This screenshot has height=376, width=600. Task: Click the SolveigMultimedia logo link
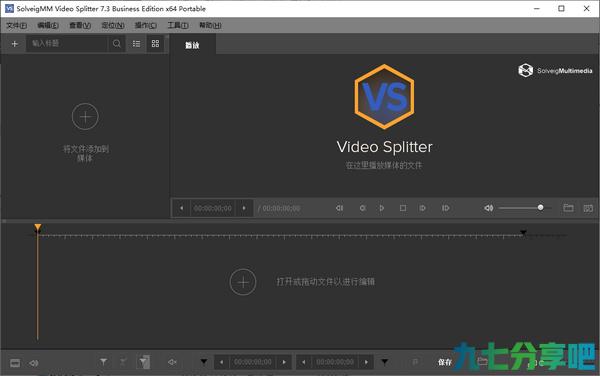pos(555,70)
